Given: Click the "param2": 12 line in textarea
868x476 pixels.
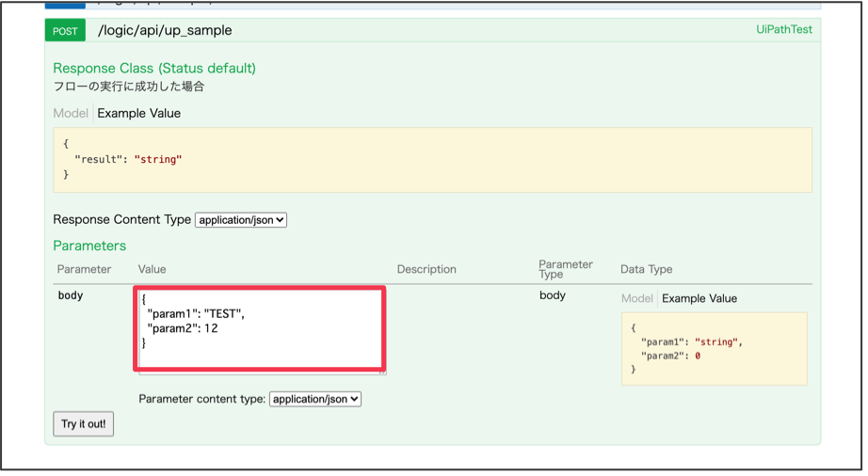Looking at the screenshot, I should pos(183,328).
